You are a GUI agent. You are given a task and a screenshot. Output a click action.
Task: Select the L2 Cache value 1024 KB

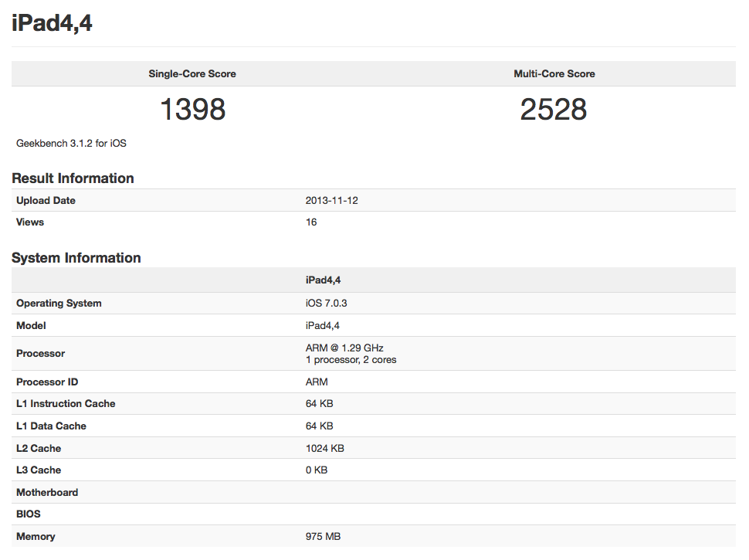point(324,449)
